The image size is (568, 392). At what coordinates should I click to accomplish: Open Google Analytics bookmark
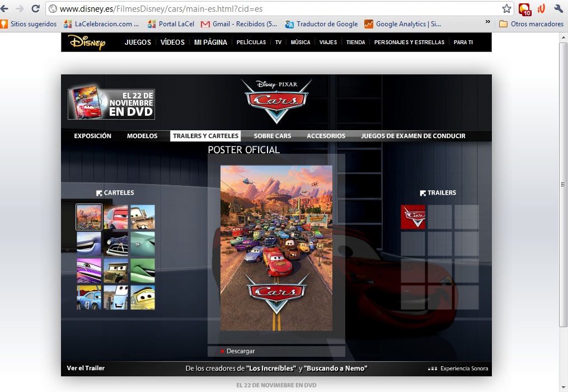(403, 24)
